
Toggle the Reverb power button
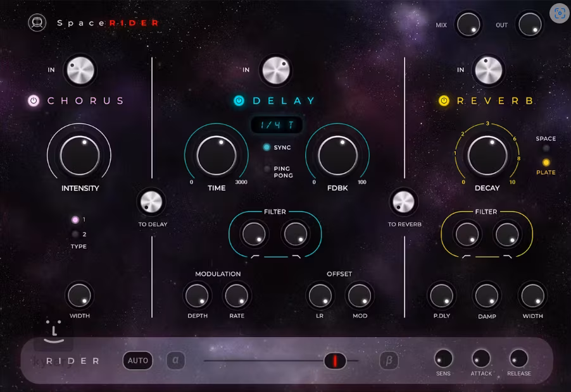tap(444, 101)
